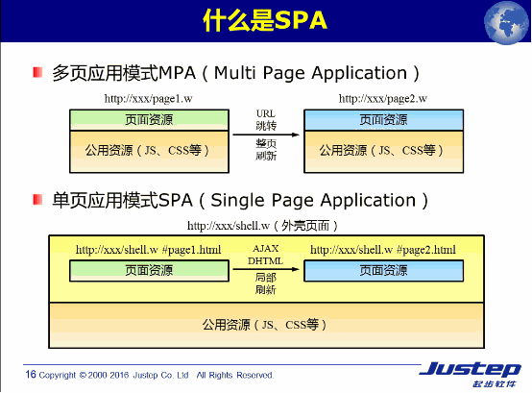Click the URL跳转 arrow between MPA boxes
The height and width of the screenshot is (393, 532).
tap(266, 135)
